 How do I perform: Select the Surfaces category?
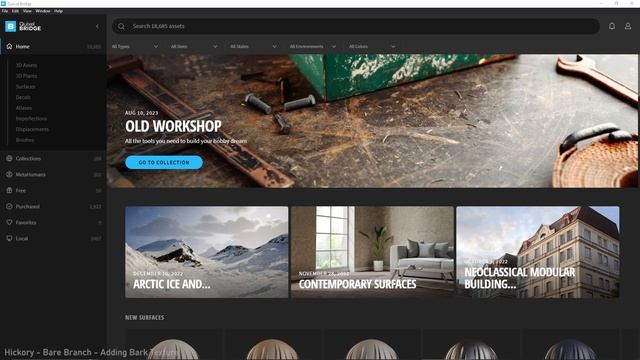click(x=25, y=87)
